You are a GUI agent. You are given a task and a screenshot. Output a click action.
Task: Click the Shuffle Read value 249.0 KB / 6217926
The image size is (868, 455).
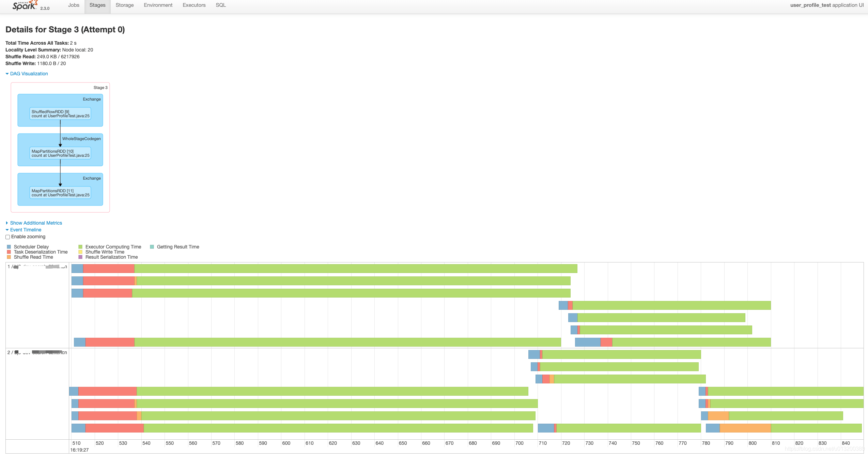[58, 57]
